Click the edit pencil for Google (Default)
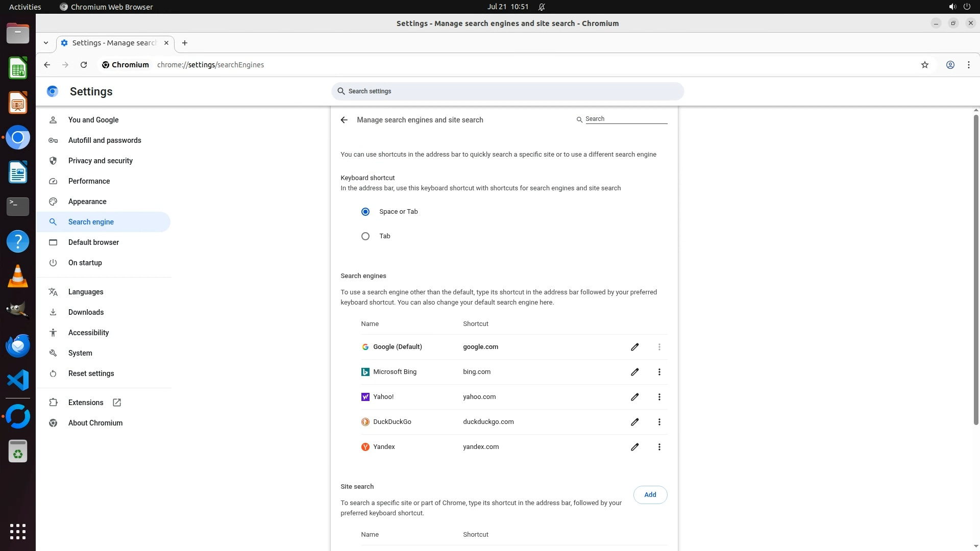The height and width of the screenshot is (551, 980). pyautogui.click(x=634, y=347)
